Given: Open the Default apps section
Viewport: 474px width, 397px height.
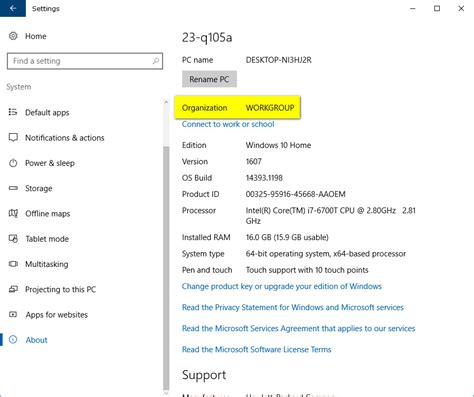Looking at the screenshot, I should pos(47,113).
